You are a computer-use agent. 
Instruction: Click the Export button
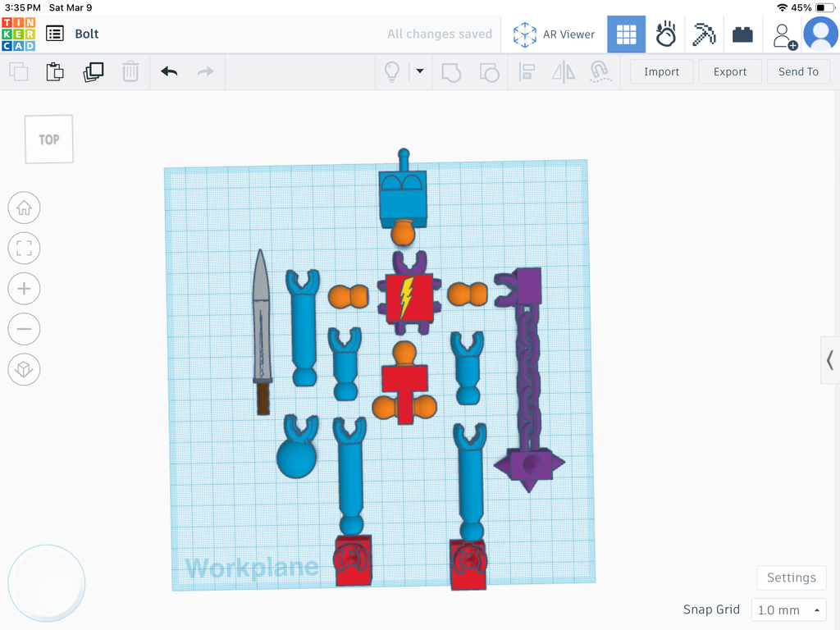pos(729,72)
